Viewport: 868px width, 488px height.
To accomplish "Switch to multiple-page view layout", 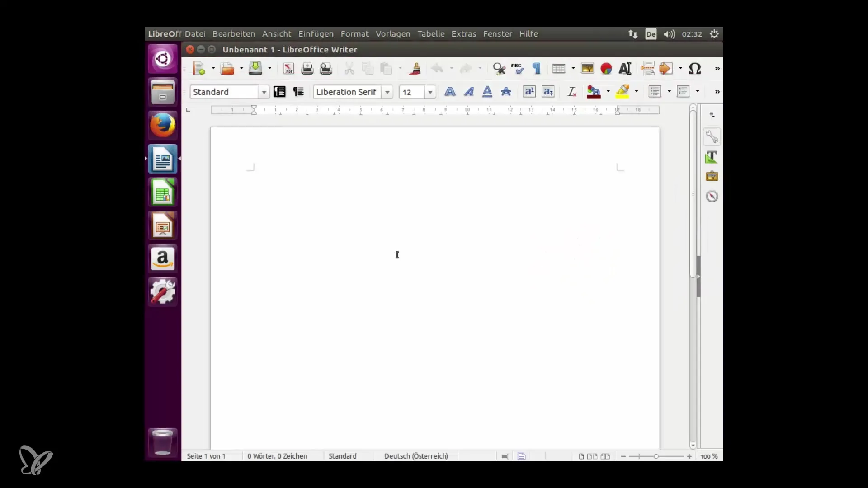I will [x=592, y=456].
